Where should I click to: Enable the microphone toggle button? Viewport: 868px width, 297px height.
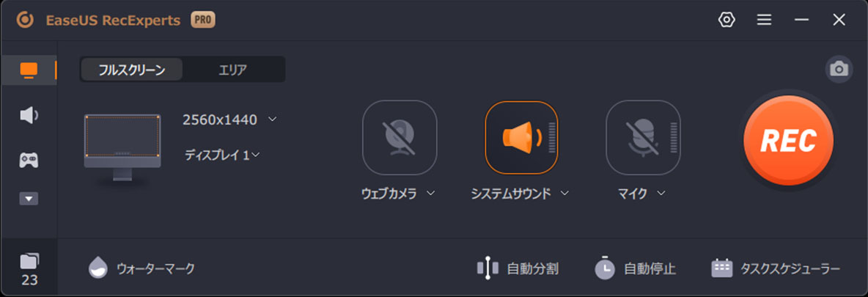pos(643,137)
